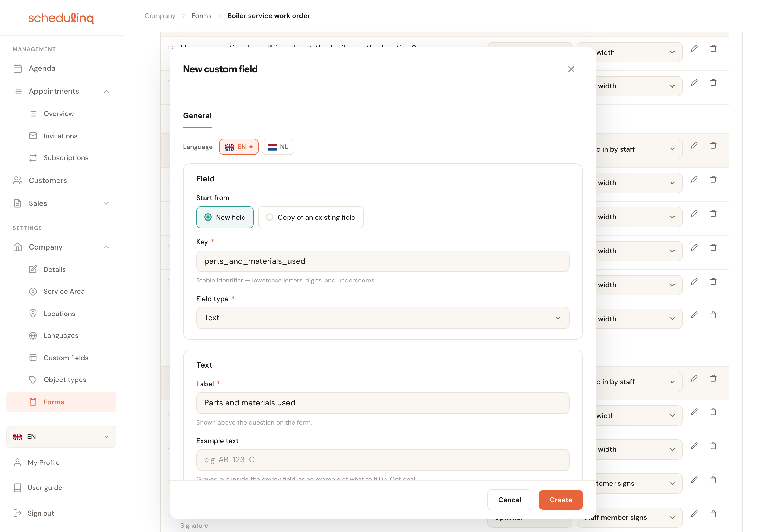Collapse the Appointments section
The image size is (766, 532).
[x=106, y=91]
